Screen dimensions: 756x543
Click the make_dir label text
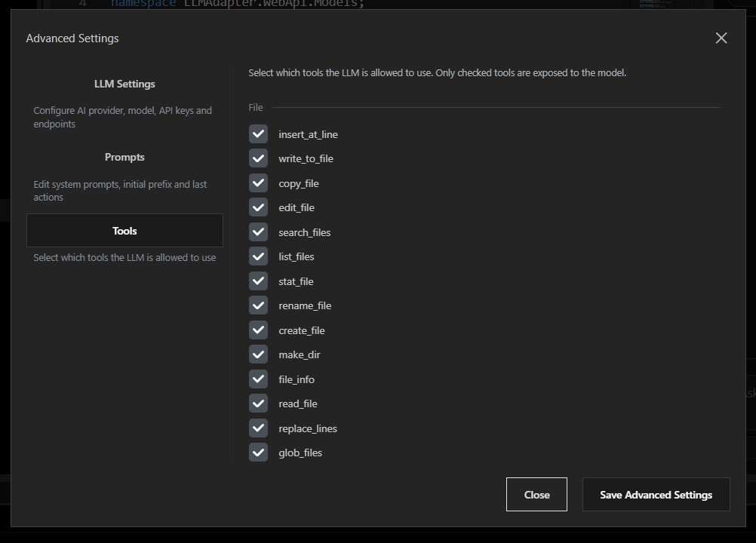tap(299, 354)
